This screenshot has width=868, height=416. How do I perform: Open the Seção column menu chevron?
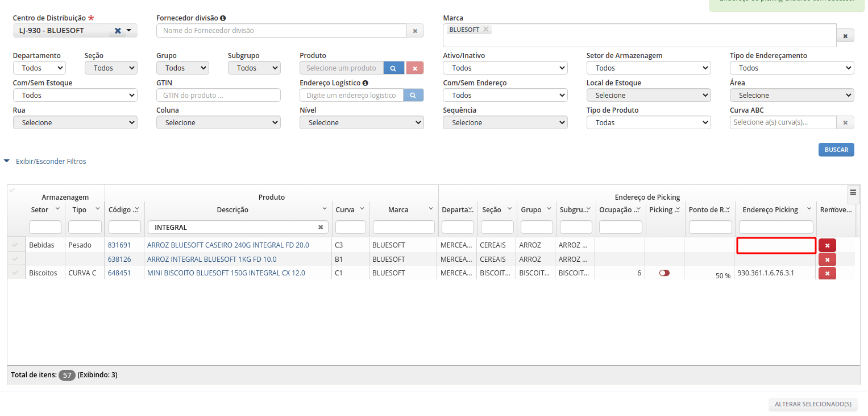[510, 208]
